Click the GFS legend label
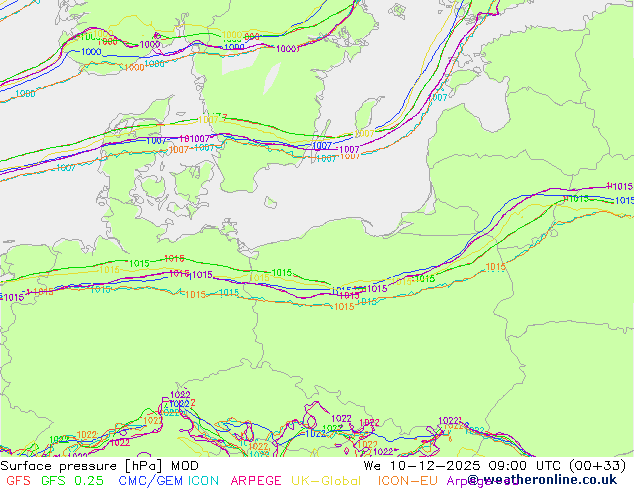Viewport: 634px width, 490px height. [19, 481]
